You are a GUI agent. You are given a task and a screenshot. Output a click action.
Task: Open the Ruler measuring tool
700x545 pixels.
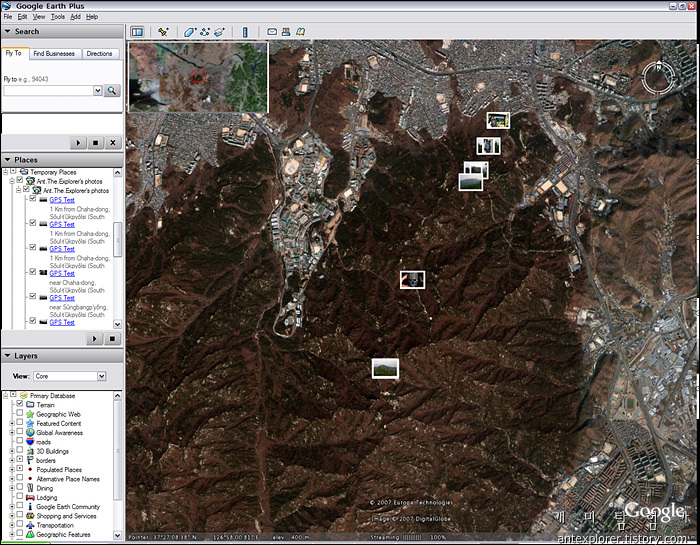pos(245,32)
